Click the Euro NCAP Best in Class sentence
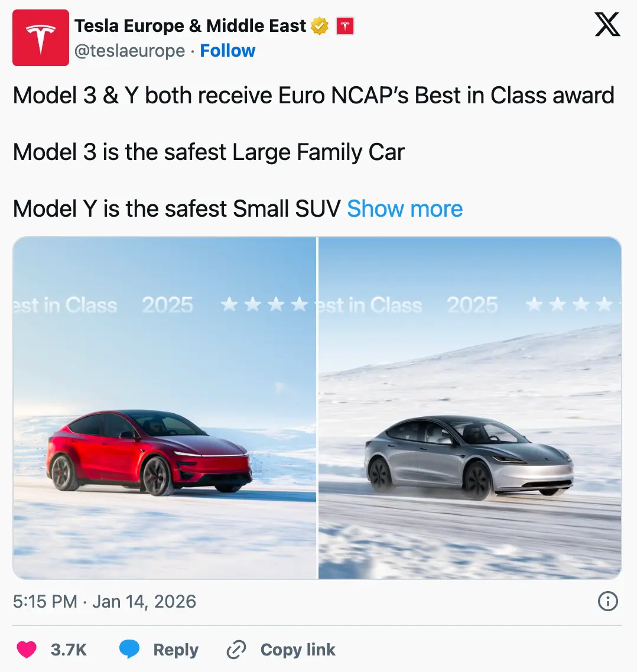 pyautogui.click(x=313, y=95)
